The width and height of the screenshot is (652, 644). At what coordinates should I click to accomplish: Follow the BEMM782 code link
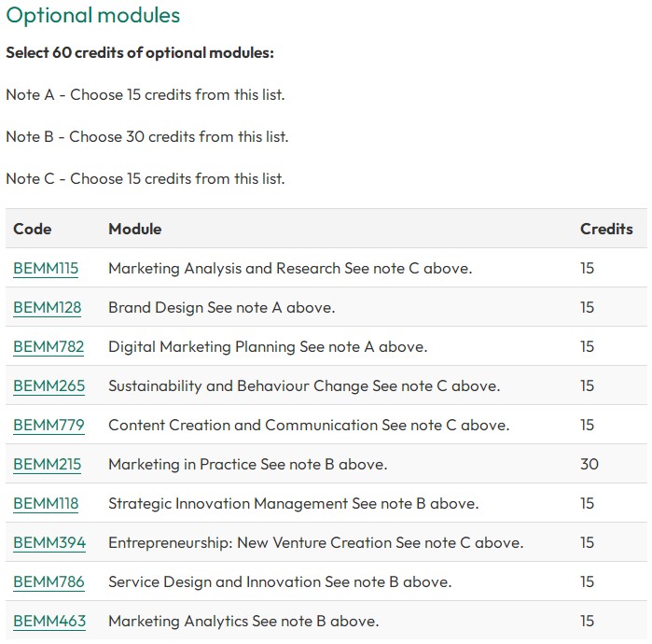(49, 346)
